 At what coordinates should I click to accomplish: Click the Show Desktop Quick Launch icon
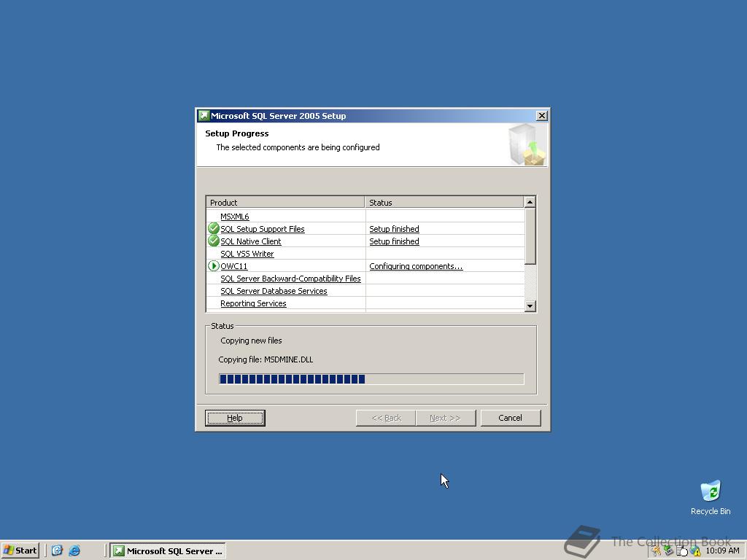pyautogui.click(x=57, y=551)
